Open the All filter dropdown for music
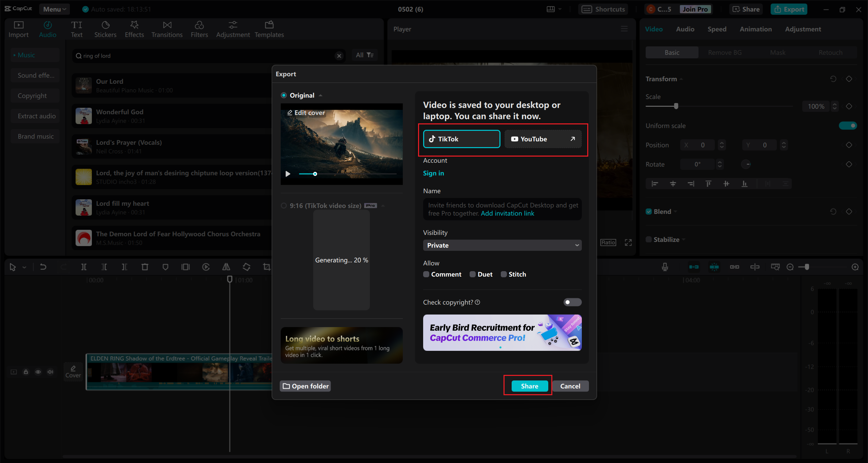Viewport: 868px width, 463px height. click(364, 55)
